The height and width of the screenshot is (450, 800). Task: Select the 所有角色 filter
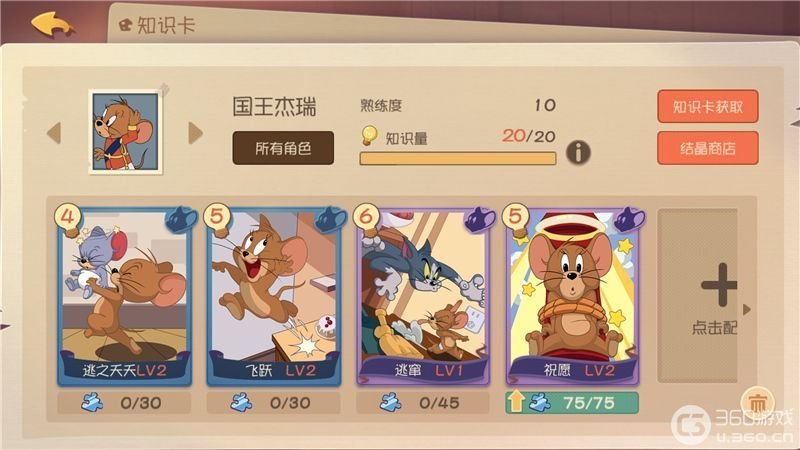pyautogui.click(x=283, y=148)
